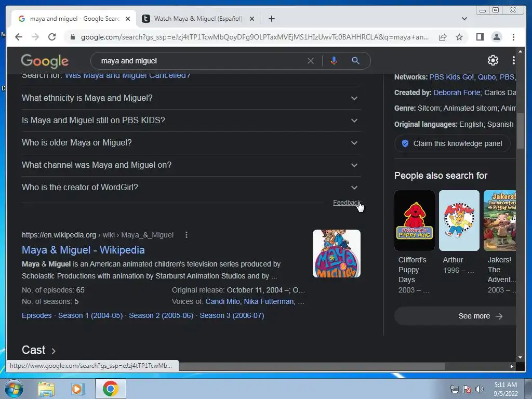
Task: Expand the Cast section heading
Action: click(x=38, y=350)
